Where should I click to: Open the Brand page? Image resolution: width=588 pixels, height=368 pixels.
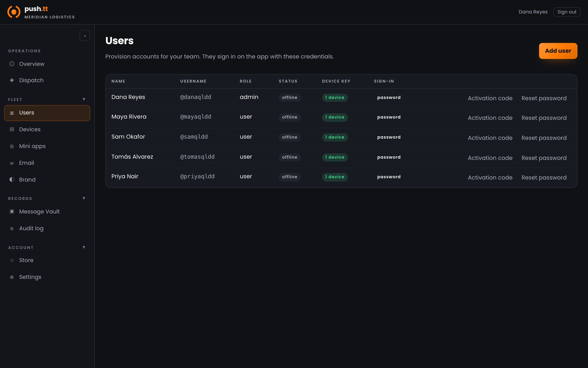click(x=47, y=180)
